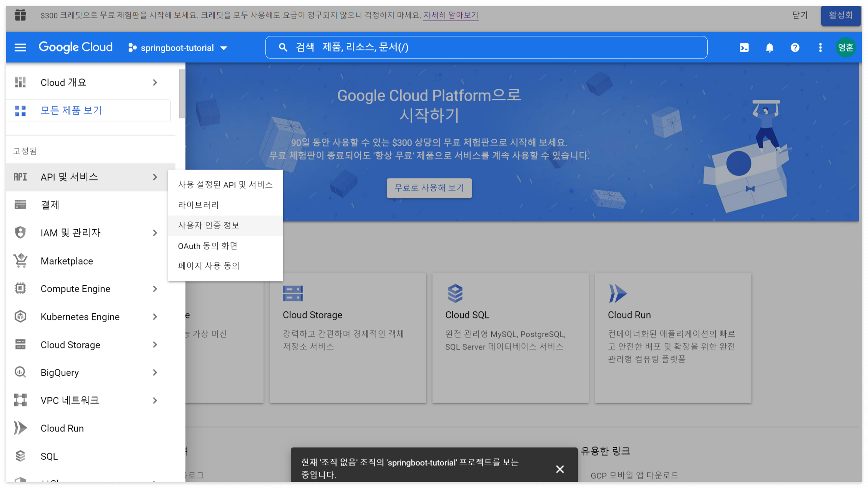Select 사용자 인증 정보 in submenu

click(x=209, y=225)
